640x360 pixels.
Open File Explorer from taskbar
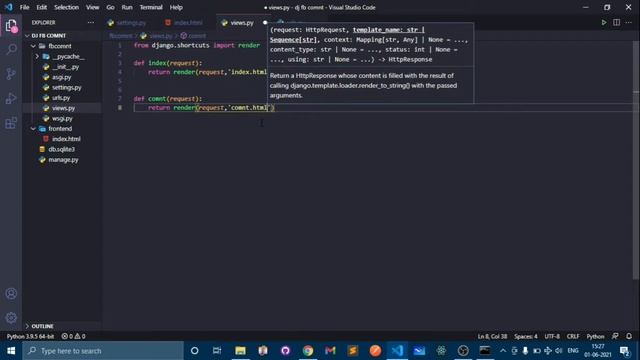coord(240,351)
